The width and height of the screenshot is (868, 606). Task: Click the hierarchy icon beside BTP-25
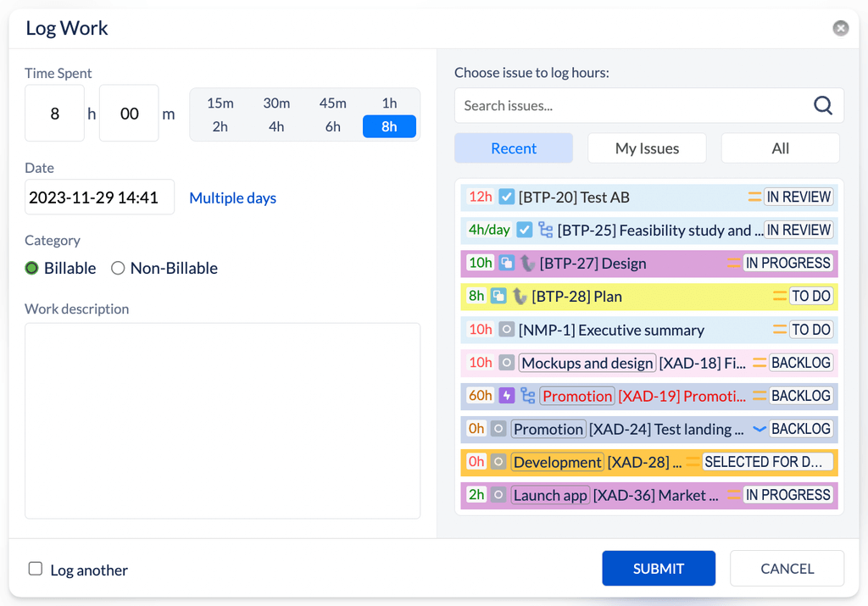click(x=546, y=231)
